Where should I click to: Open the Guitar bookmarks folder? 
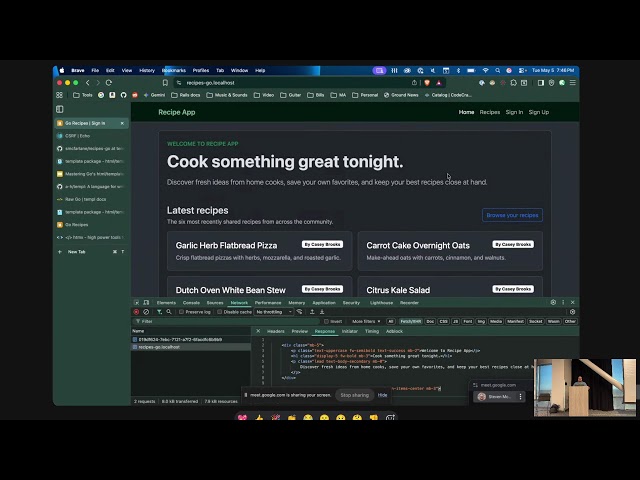pos(291,95)
